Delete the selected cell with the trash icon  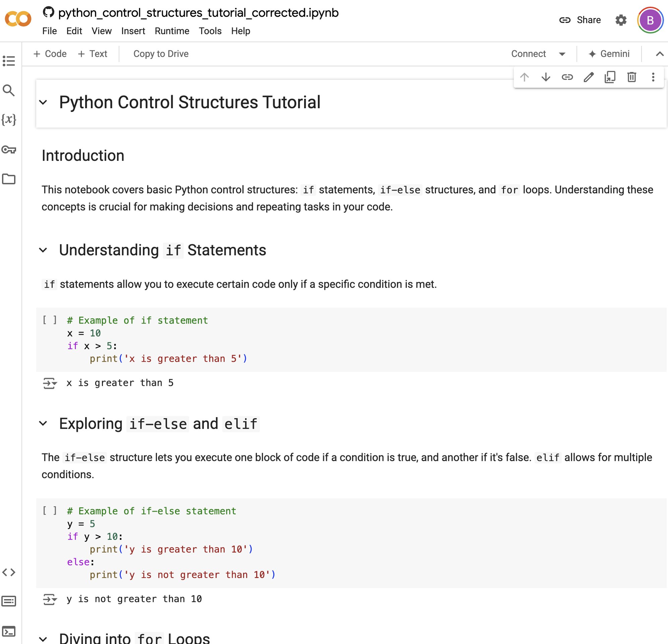tap(631, 77)
